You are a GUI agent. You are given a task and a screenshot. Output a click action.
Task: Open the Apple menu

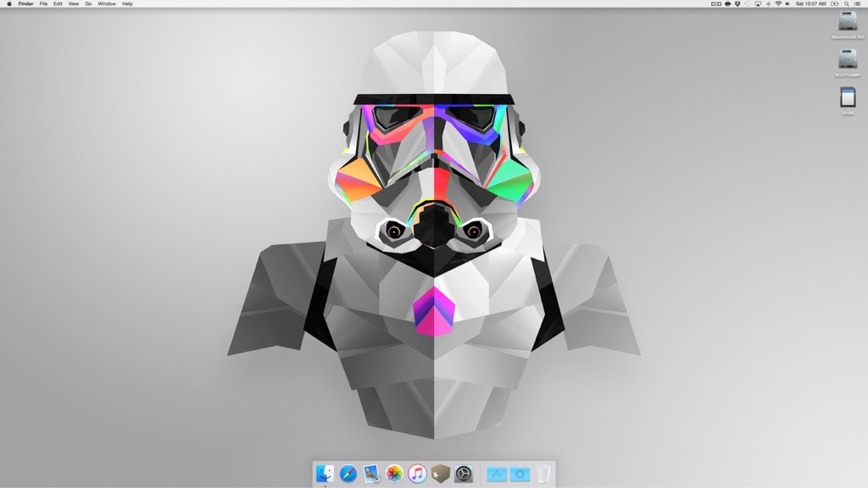point(8,4)
